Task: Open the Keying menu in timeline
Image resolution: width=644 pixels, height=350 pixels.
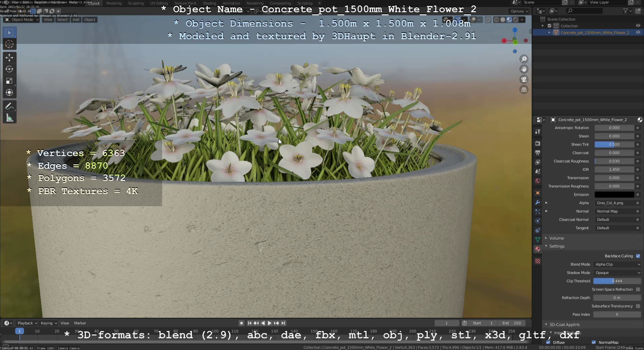Action: [x=49, y=323]
